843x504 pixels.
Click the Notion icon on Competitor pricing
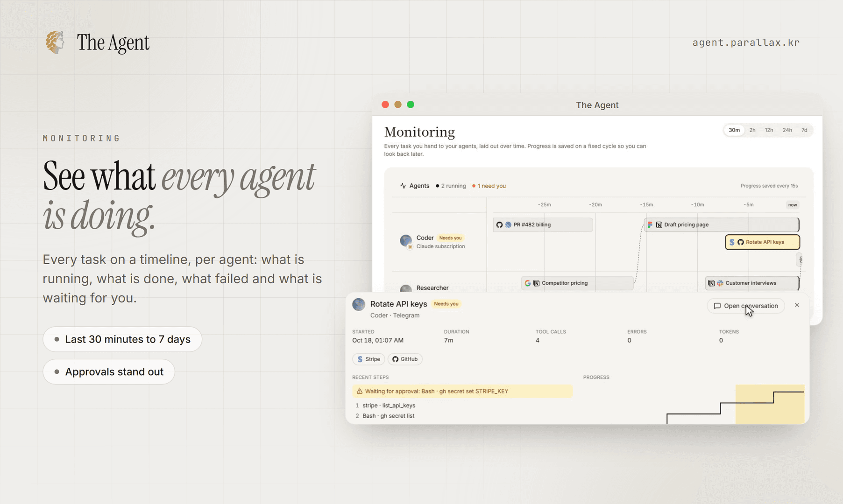tap(536, 283)
